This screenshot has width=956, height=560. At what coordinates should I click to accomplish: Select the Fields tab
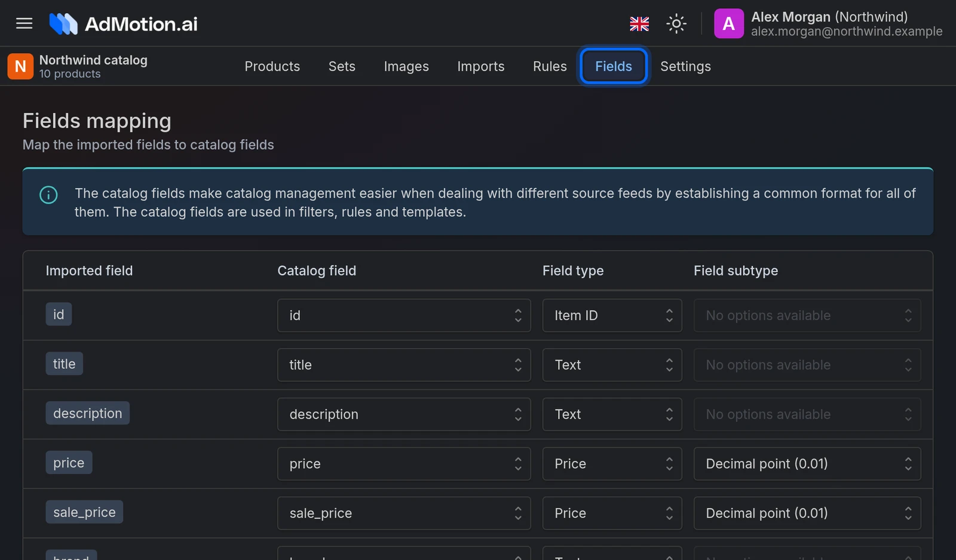[614, 66]
